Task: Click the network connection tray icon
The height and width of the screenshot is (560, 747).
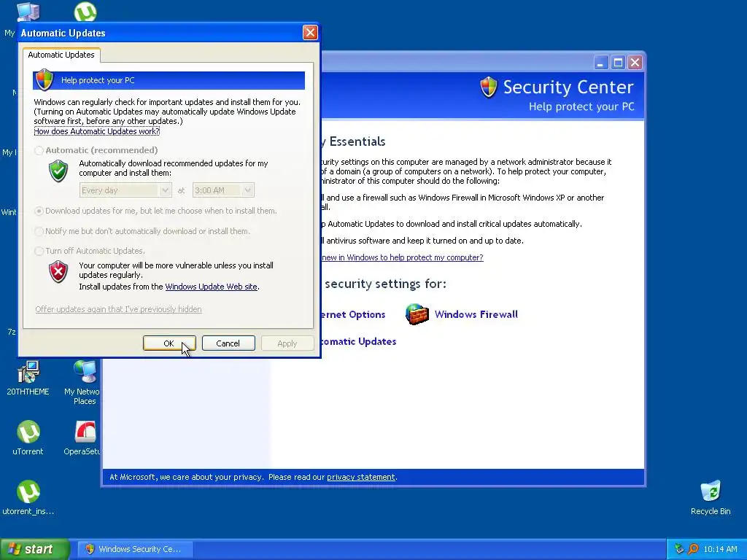Action: [x=679, y=549]
